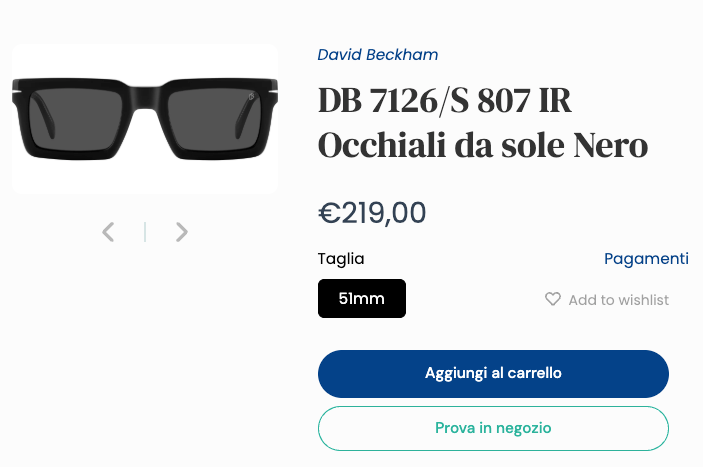This screenshot has height=467, width=703.
Task: Show the previous product image
Action: [108, 232]
